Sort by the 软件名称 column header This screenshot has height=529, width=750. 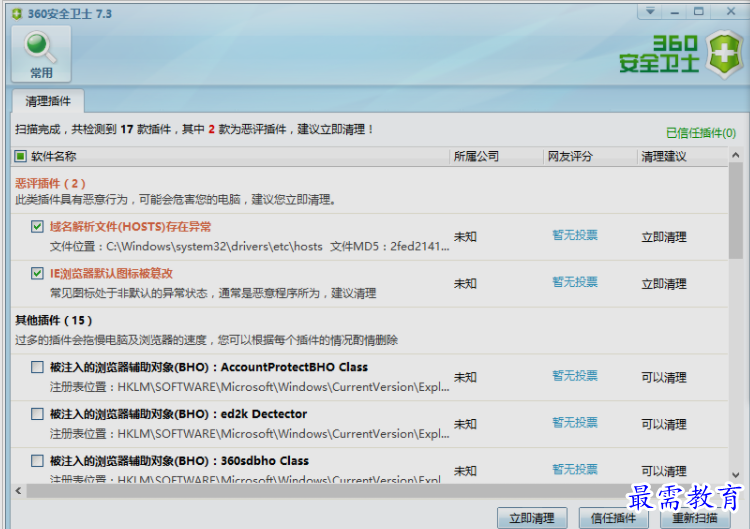tap(54, 156)
